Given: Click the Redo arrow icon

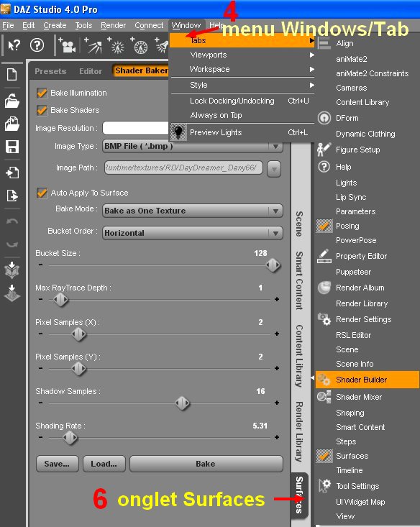Looking at the screenshot, I should tap(12, 244).
